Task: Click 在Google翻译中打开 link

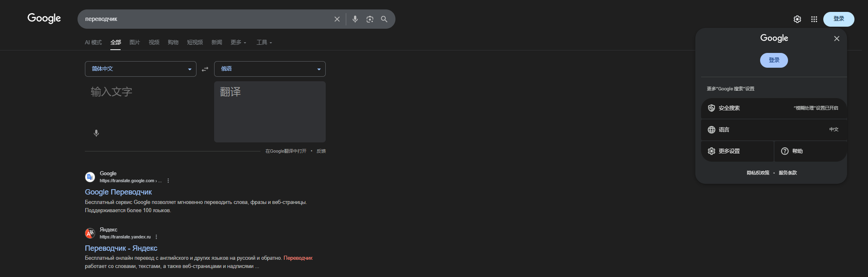Action: click(286, 151)
